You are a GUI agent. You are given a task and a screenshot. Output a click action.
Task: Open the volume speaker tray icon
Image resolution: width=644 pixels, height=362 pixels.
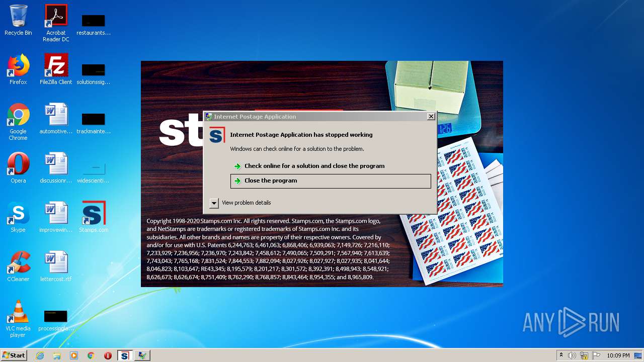click(572, 355)
